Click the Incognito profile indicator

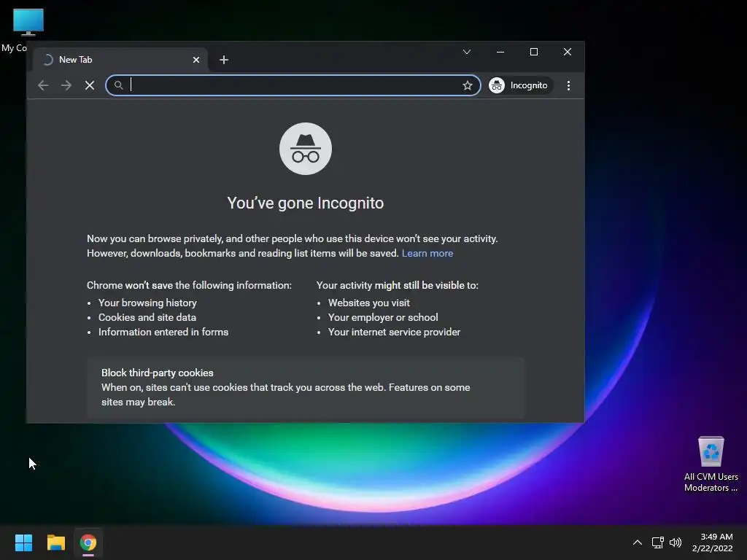(519, 85)
